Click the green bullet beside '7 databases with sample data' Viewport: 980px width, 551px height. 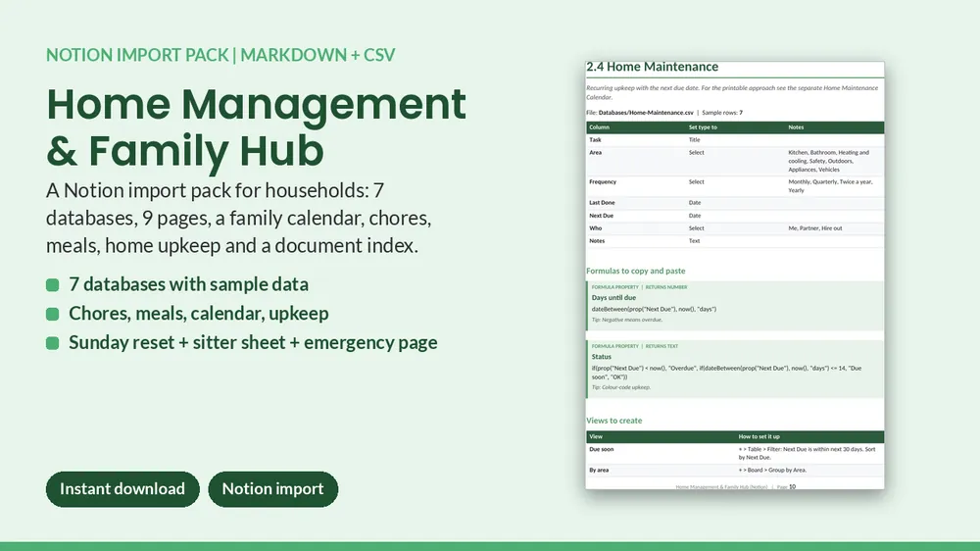coord(53,285)
